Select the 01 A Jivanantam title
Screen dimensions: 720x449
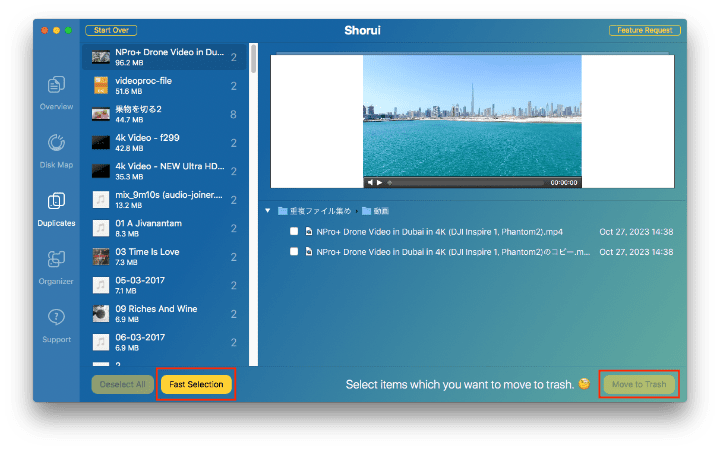[x=148, y=223]
